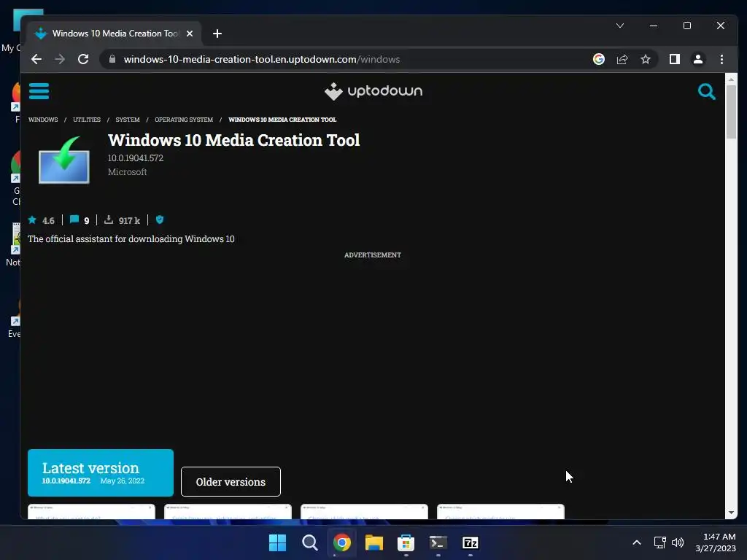Click the star rating icon

[32, 220]
